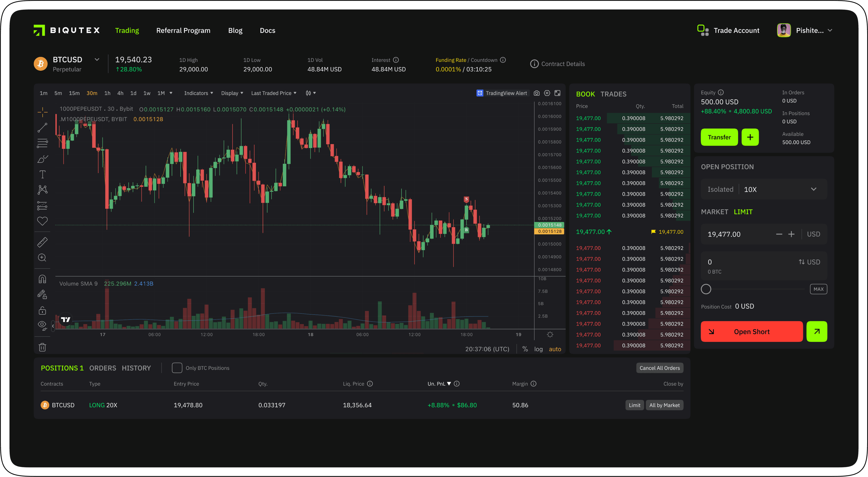Select the ruler measure tool
The width and height of the screenshot is (868, 477).
coord(42,242)
